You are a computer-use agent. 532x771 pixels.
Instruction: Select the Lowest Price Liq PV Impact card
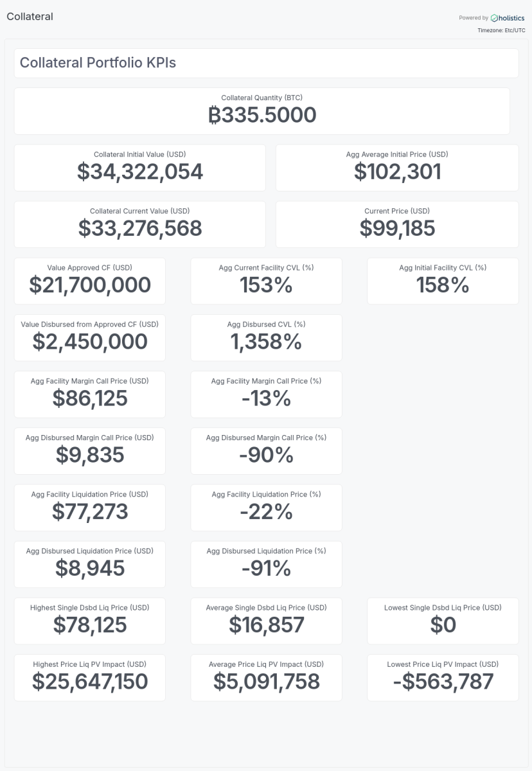[443, 677]
